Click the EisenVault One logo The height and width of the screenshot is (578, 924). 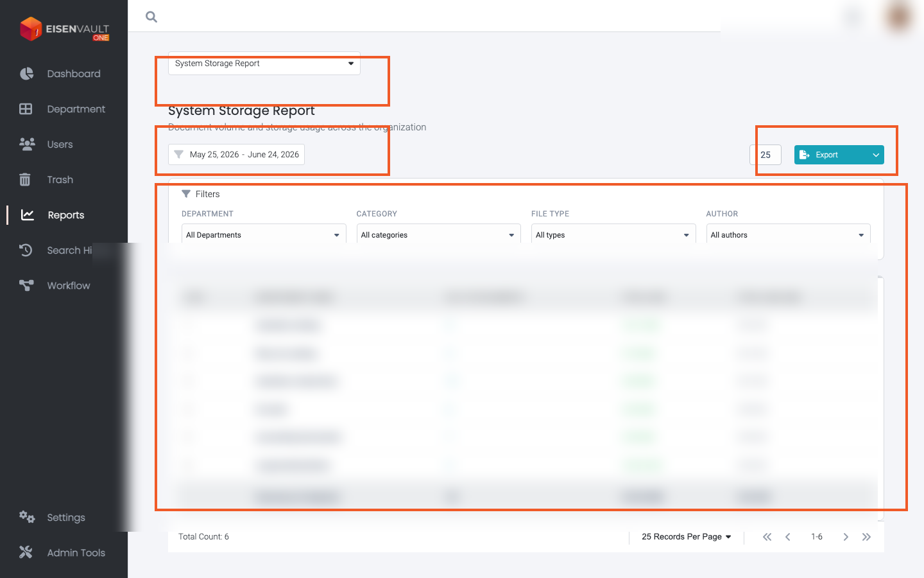pyautogui.click(x=64, y=29)
